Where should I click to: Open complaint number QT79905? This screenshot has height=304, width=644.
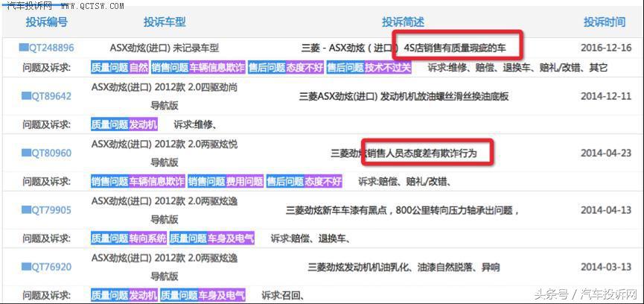click(x=51, y=210)
